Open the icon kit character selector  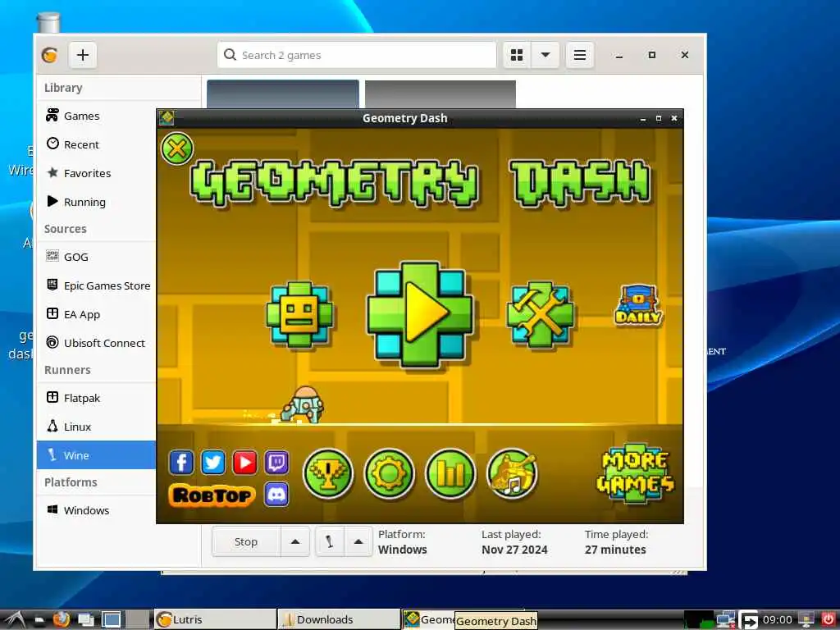(299, 314)
